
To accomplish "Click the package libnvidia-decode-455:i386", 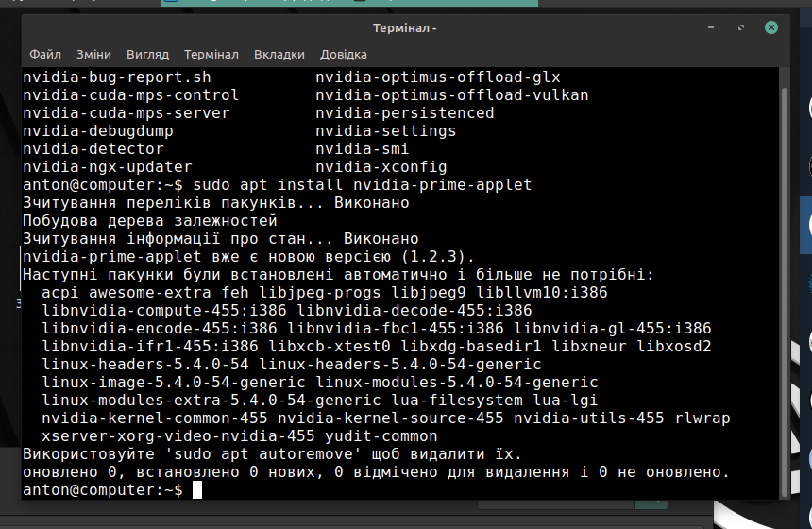I will click(414, 311).
